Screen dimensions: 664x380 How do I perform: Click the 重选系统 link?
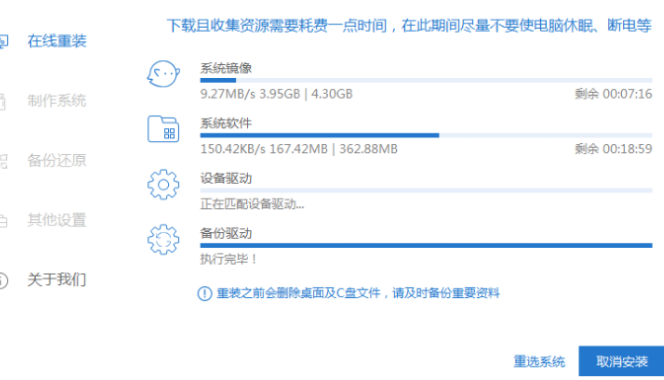click(x=539, y=361)
